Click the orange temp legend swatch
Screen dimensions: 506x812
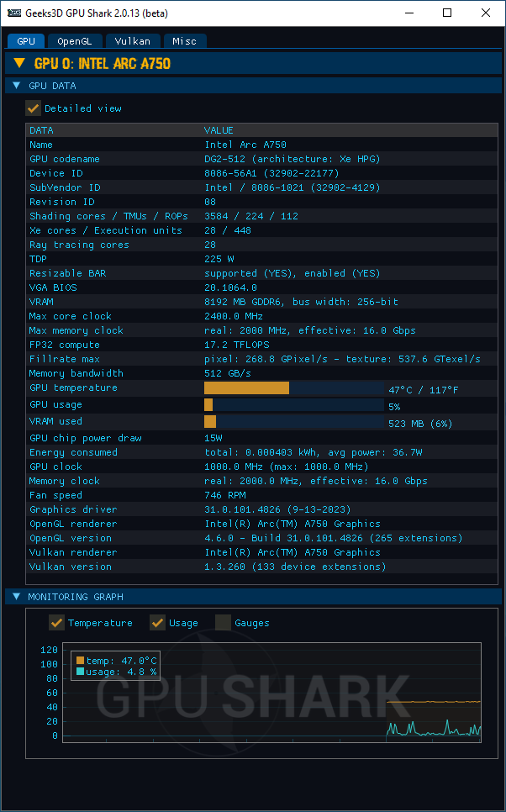coord(80,660)
